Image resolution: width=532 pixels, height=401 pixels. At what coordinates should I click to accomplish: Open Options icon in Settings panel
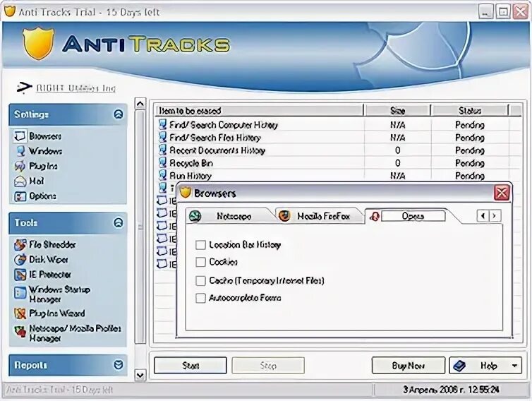20,196
